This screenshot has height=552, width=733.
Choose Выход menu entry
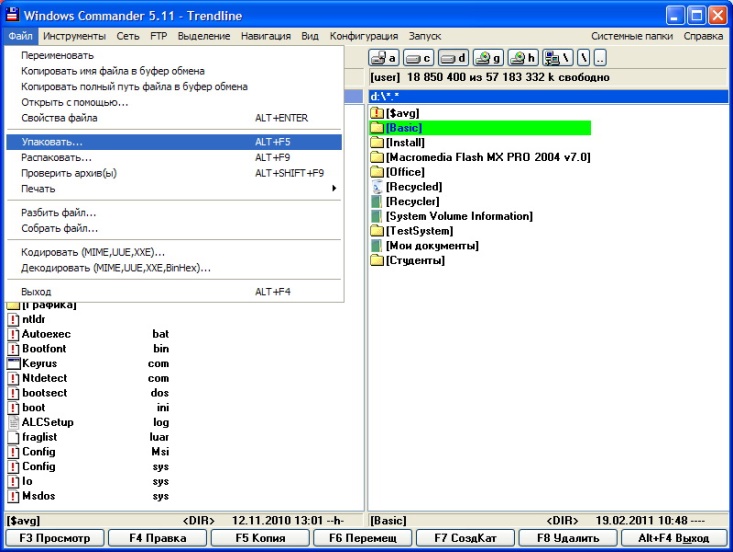click(x=174, y=292)
